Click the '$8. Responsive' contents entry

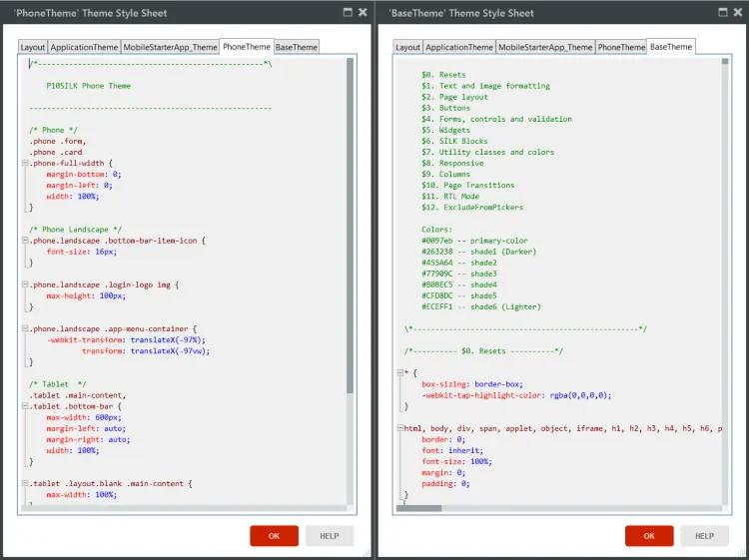(x=452, y=164)
